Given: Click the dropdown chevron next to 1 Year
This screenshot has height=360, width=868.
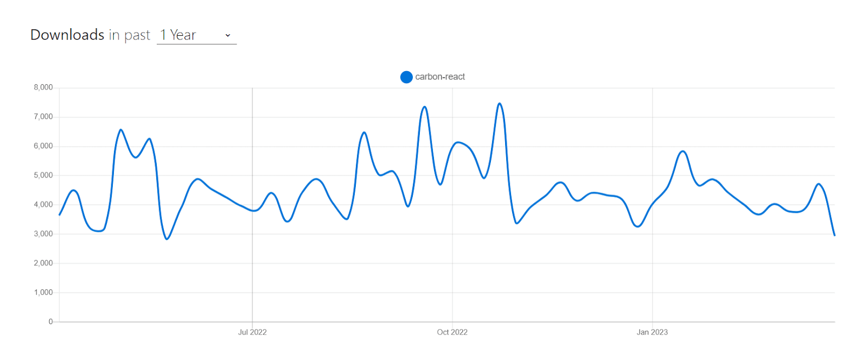Looking at the screenshot, I should point(227,35).
